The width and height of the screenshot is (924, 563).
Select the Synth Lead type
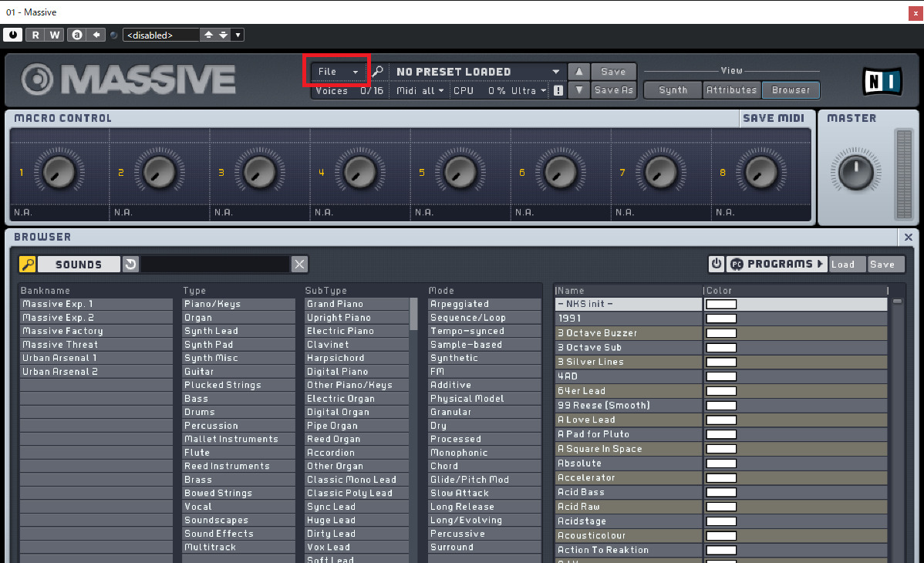pos(238,332)
